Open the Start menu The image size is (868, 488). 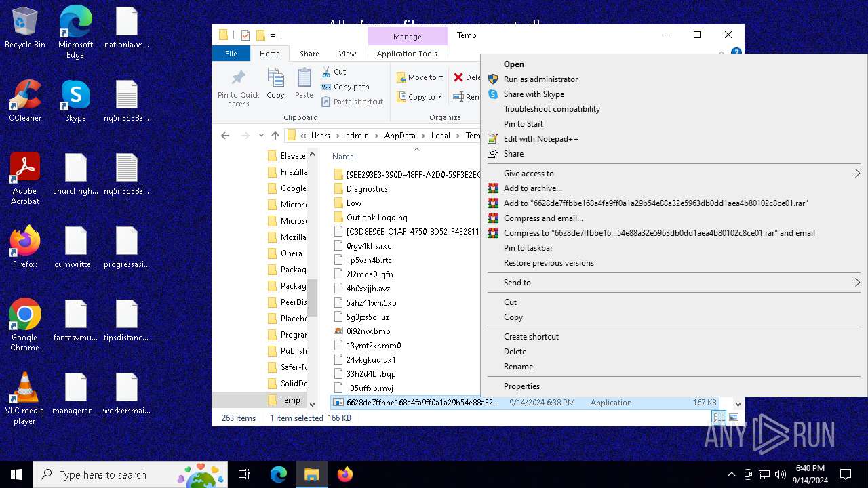16,474
